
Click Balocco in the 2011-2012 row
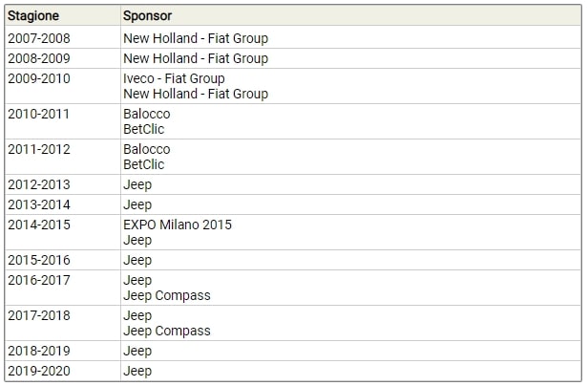147,149
